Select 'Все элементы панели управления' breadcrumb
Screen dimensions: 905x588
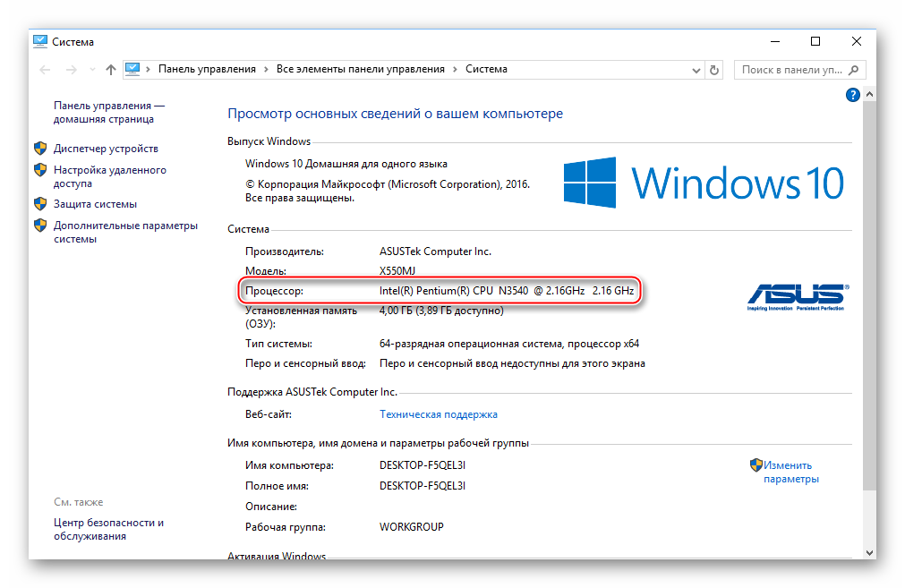[x=360, y=69]
